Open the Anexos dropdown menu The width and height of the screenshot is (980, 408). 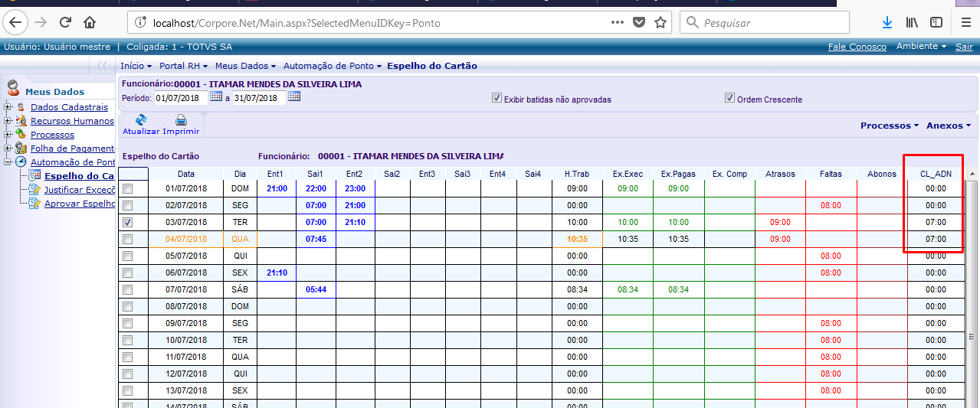coord(948,126)
